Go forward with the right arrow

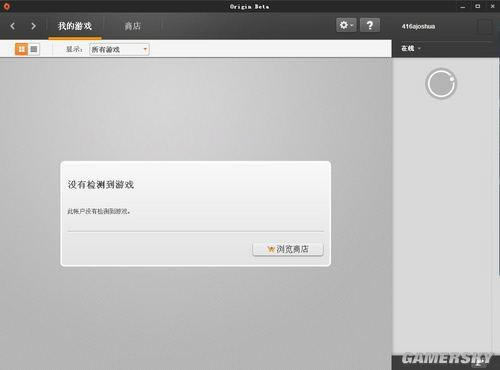point(33,26)
